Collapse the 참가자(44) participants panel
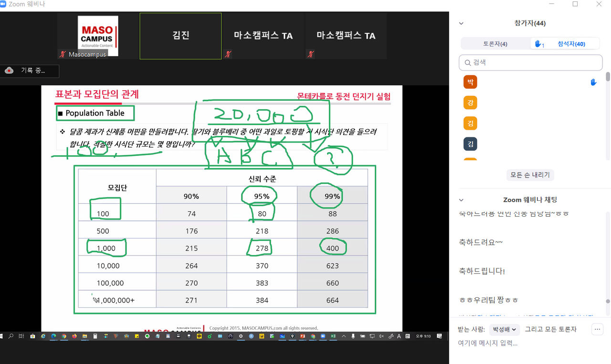This screenshot has height=364, width=611. 461,23
